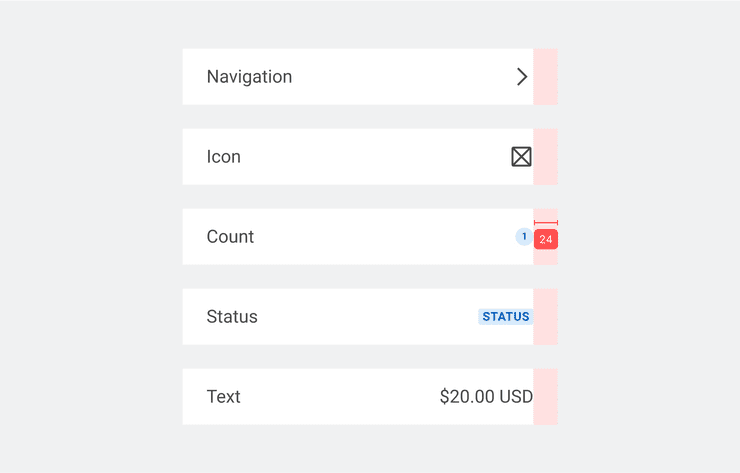Select the Text label
Screen dimensions: 740x473
point(223,397)
